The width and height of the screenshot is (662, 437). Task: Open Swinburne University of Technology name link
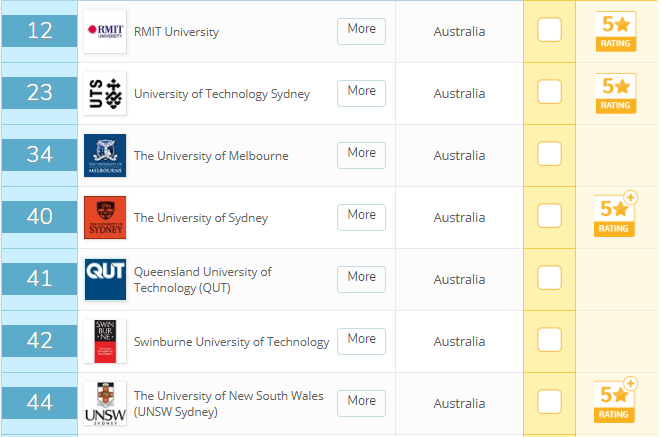[231, 342]
